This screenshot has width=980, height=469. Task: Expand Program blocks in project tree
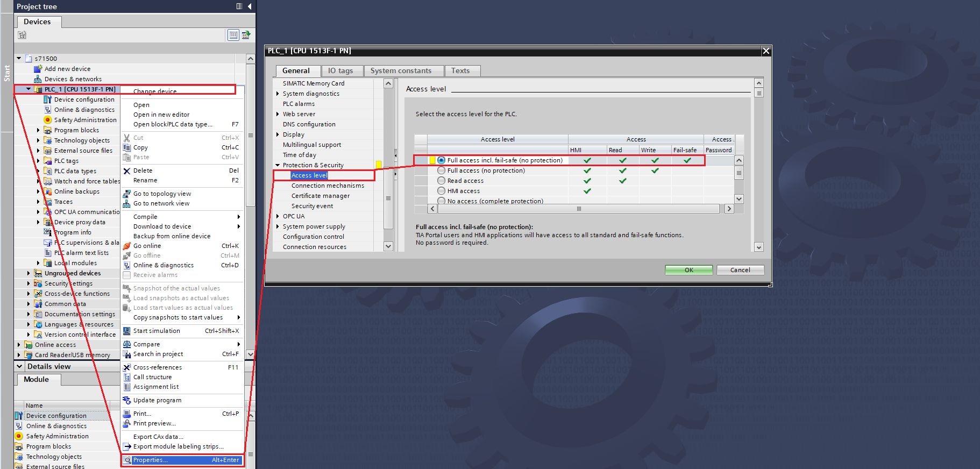click(38, 130)
